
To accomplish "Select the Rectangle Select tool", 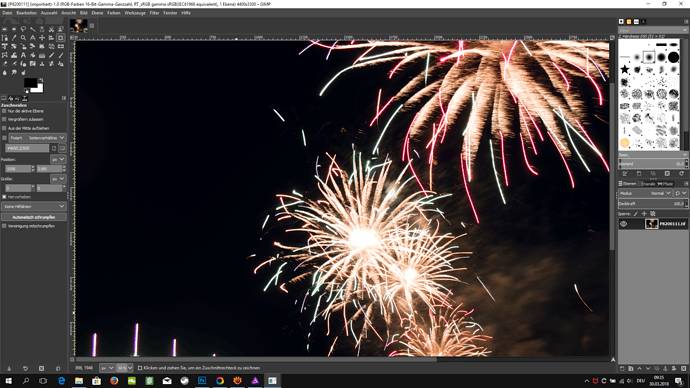I will [x=4, y=29].
